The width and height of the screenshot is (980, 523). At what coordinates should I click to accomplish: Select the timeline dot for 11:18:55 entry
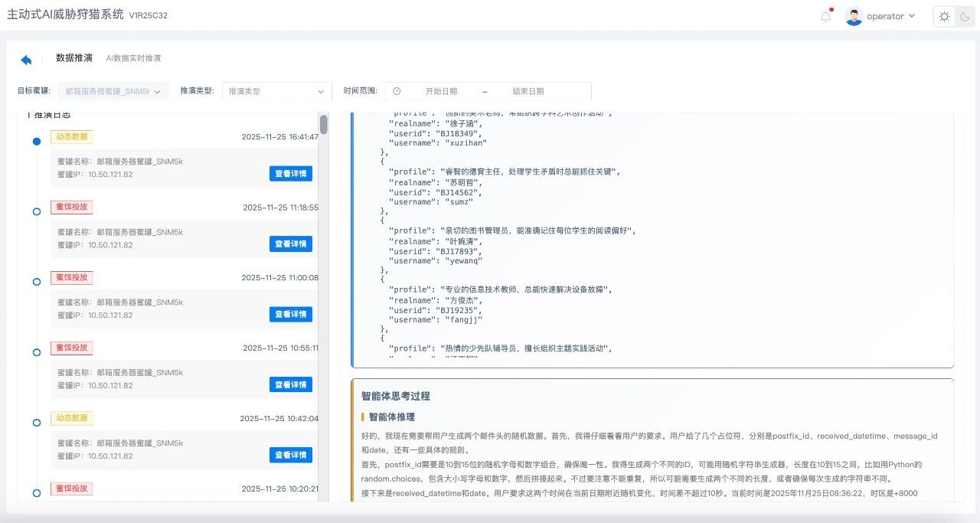click(37, 211)
